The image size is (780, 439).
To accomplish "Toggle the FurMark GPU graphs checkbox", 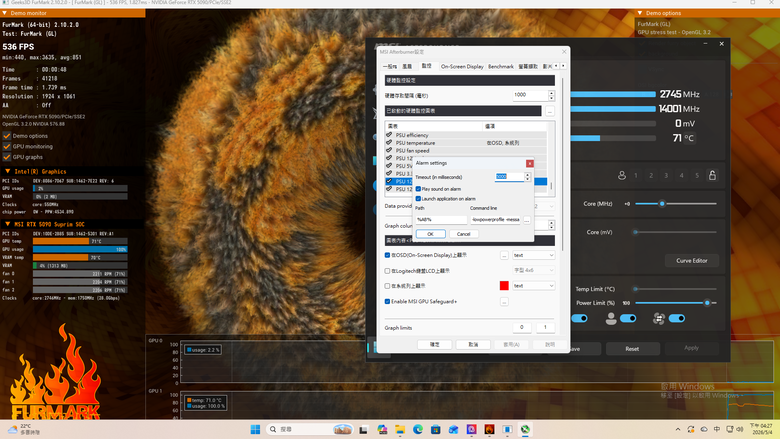I will [7, 157].
